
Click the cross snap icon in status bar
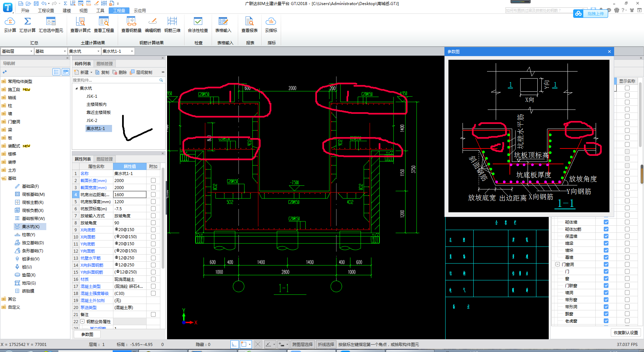coord(258,344)
